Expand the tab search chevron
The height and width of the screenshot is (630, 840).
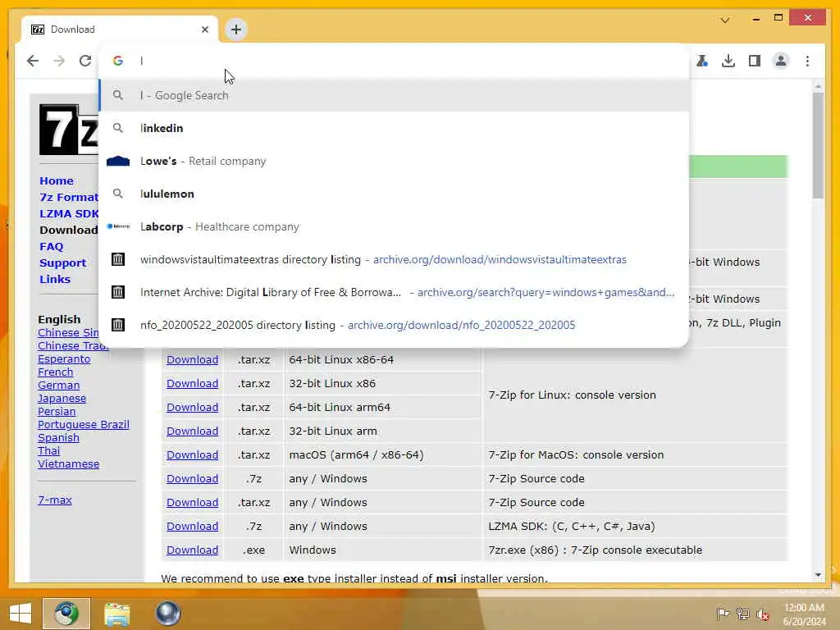point(725,21)
